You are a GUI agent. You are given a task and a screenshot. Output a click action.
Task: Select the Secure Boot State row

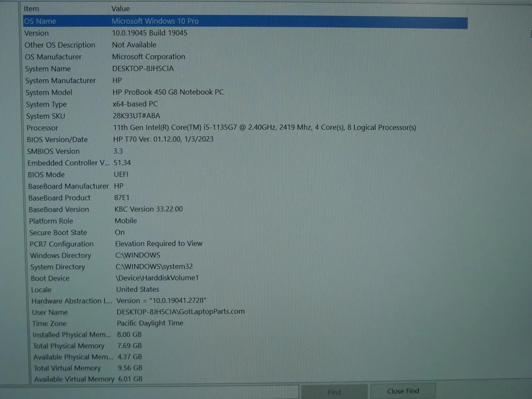pyautogui.click(x=58, y=233)
